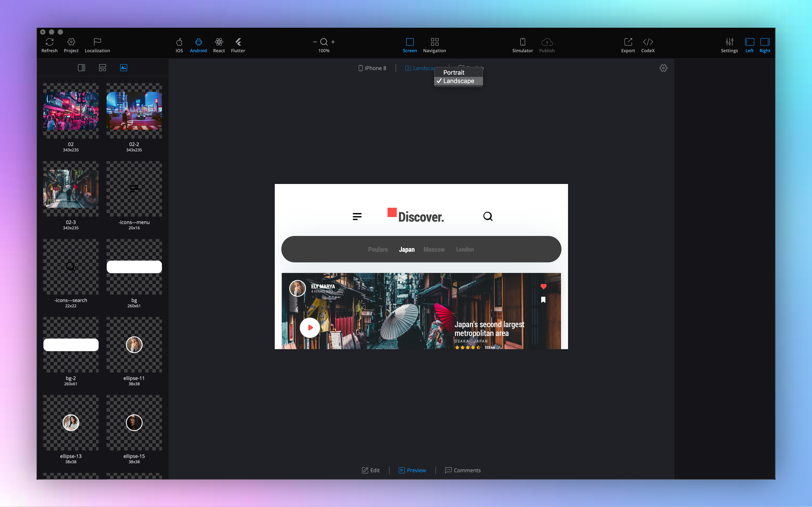
Task: Open the Project settings icon
Action: pos(71,42)
